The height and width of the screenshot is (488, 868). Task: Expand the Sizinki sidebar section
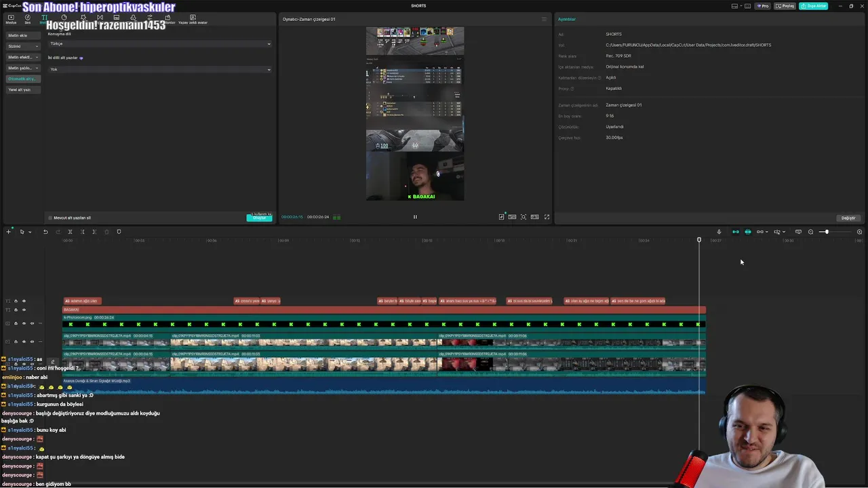23,46
